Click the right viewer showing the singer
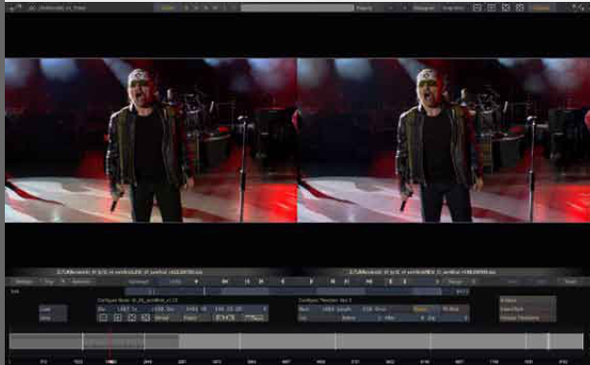The image size is (590, 365). pyautogui.click(x=444, y=140)
